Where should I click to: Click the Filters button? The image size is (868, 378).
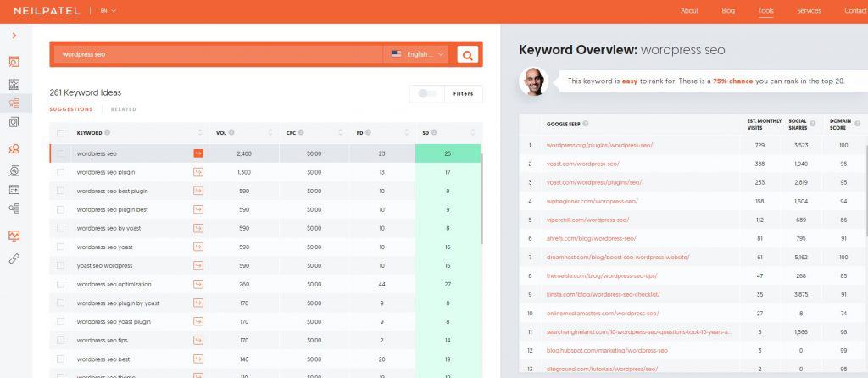pyautogui.click(x=464, y=93)
